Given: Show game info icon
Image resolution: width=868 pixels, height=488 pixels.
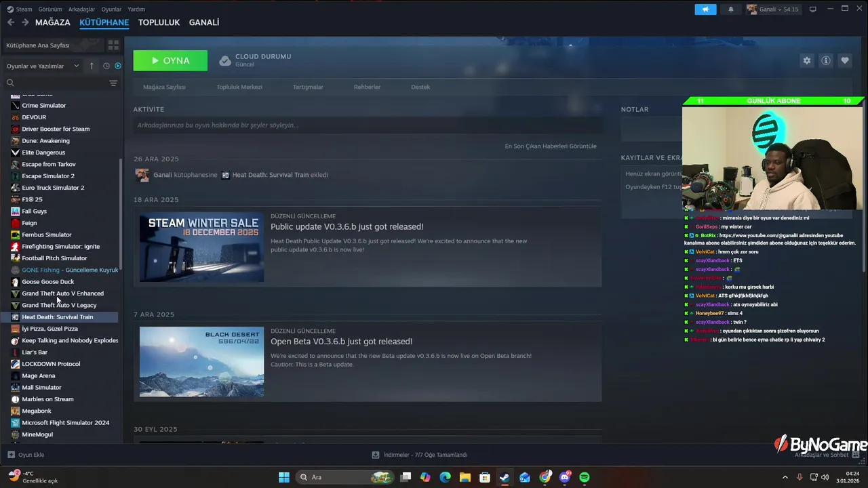Looking at the screenshot, I should [826, 60].
